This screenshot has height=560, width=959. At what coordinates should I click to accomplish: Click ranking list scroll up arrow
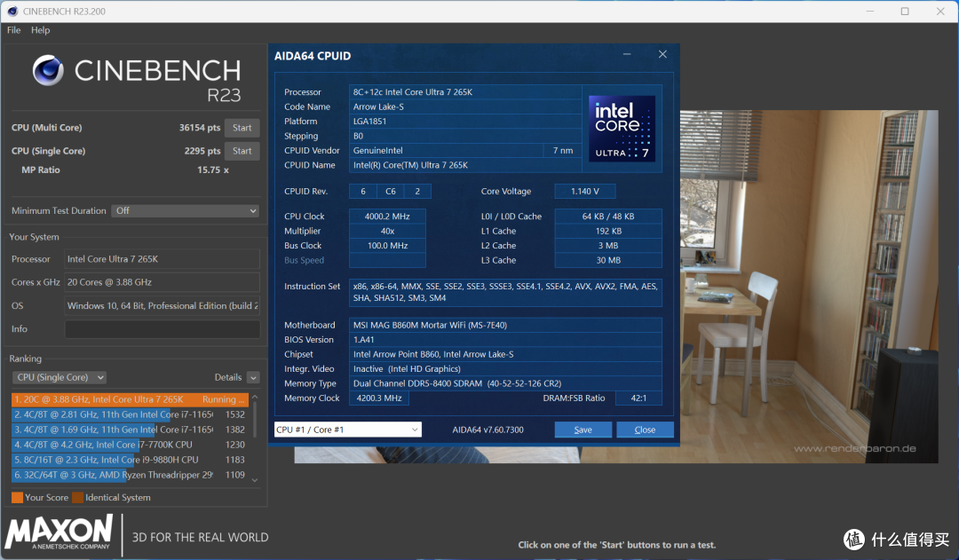click(x=255, y=398)
